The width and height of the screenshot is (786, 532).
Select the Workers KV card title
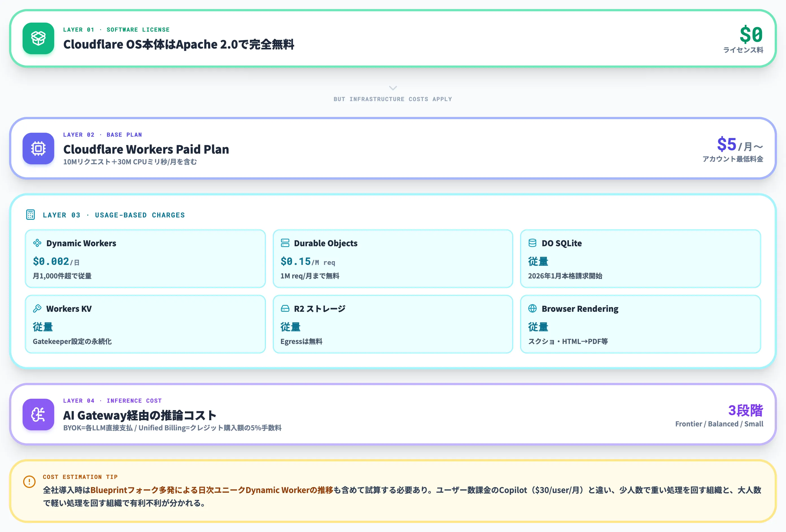pyautogui.click(x=69, y=309)
